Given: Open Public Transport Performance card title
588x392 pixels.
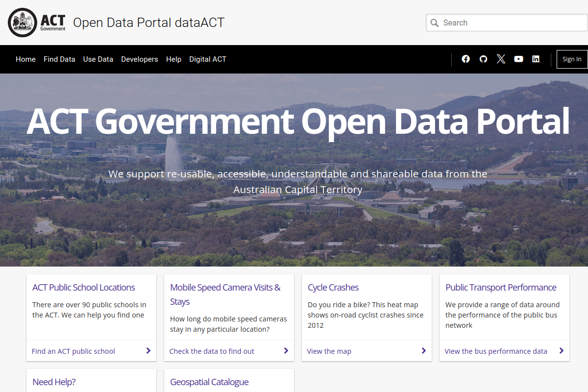Looking at the screenshot, I should coord(501,288).
